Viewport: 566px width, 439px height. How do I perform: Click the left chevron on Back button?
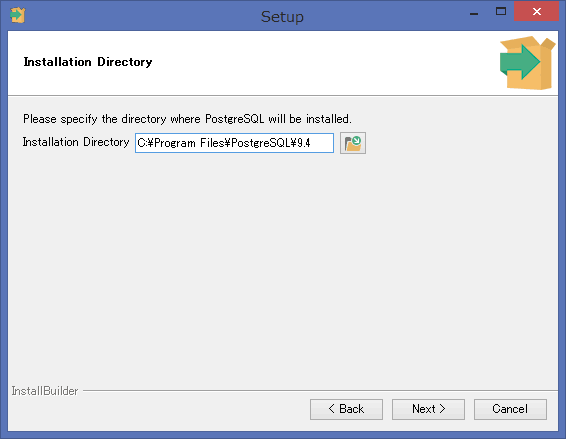[x=331, y=409]
